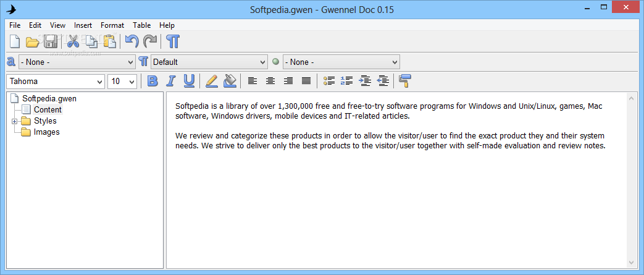Select the Content item in the tree
644x275 pixels.
click(48, 110)
